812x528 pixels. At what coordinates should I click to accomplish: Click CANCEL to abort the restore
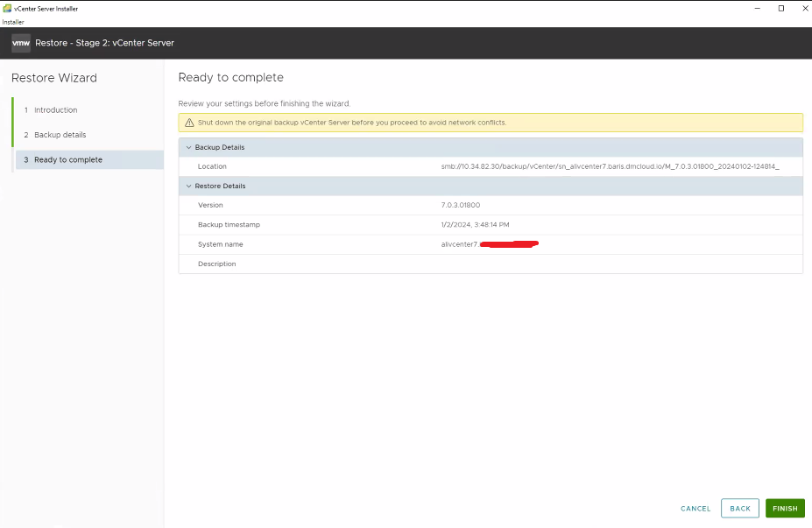(x=695, y=508)
